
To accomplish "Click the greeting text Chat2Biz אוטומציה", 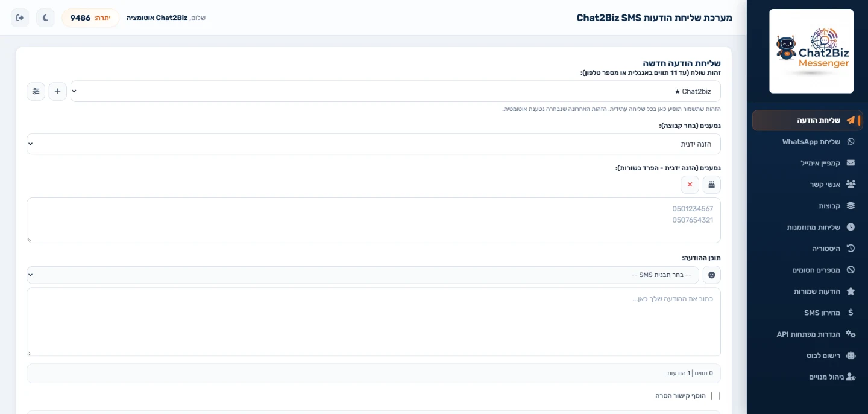I will point(157,18).
